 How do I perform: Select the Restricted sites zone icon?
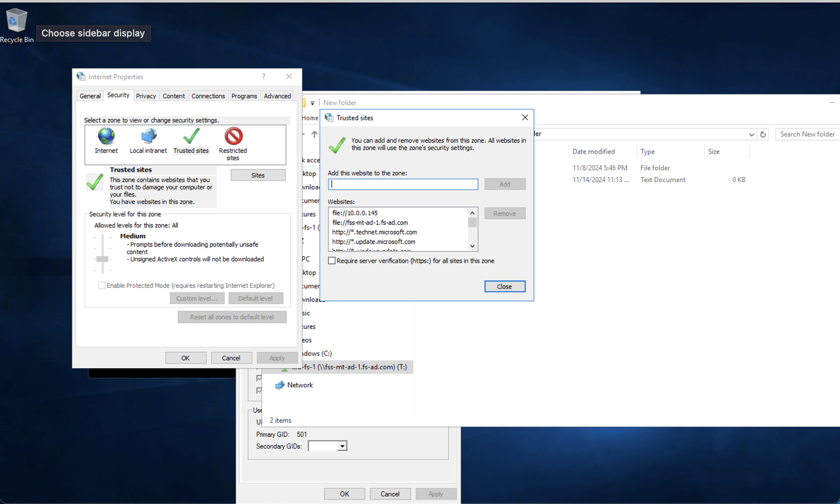(233, 136)
